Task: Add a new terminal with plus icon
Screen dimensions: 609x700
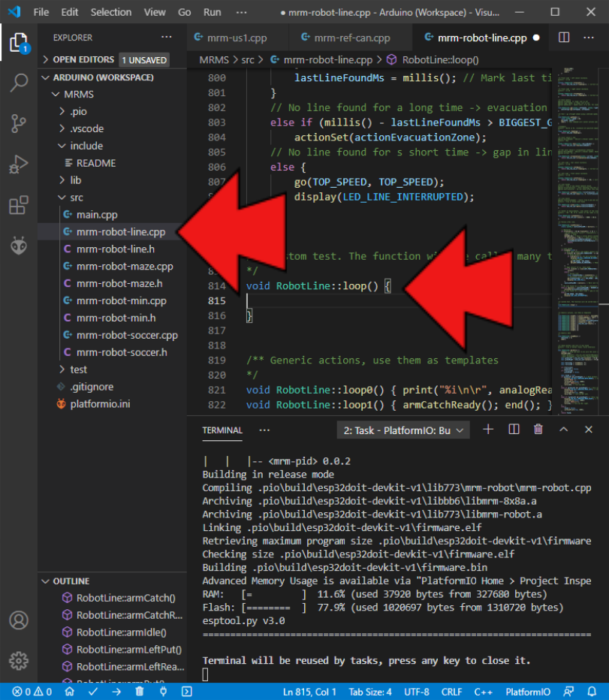Action: 488,430
